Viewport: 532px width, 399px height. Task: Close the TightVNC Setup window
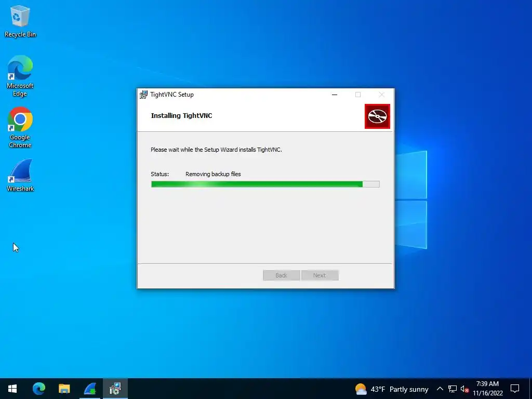pyautogui.click(x=382, y=95)
